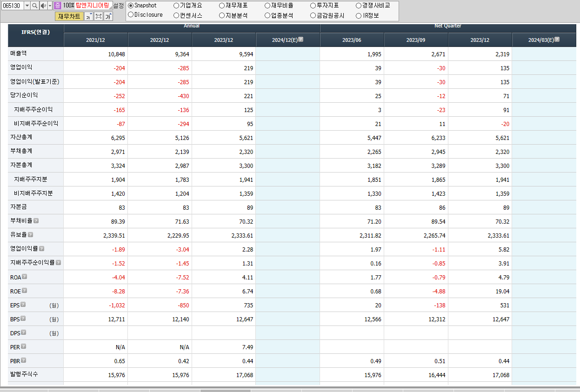Image resolution: width=580 pixels, height=392 pixels.
Task: Click 2023/09 quarter 매출액 value 2,671
Action: click(x=438, y=54)
